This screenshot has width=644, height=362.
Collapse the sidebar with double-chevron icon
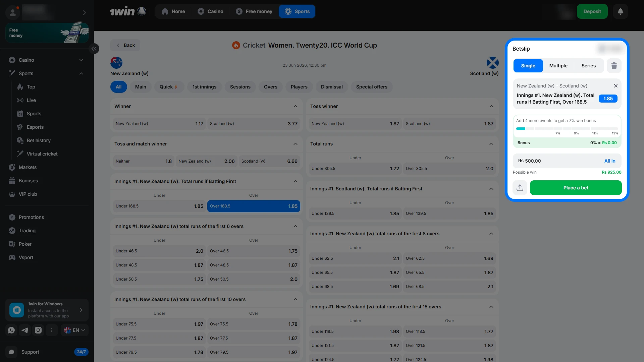94,49
